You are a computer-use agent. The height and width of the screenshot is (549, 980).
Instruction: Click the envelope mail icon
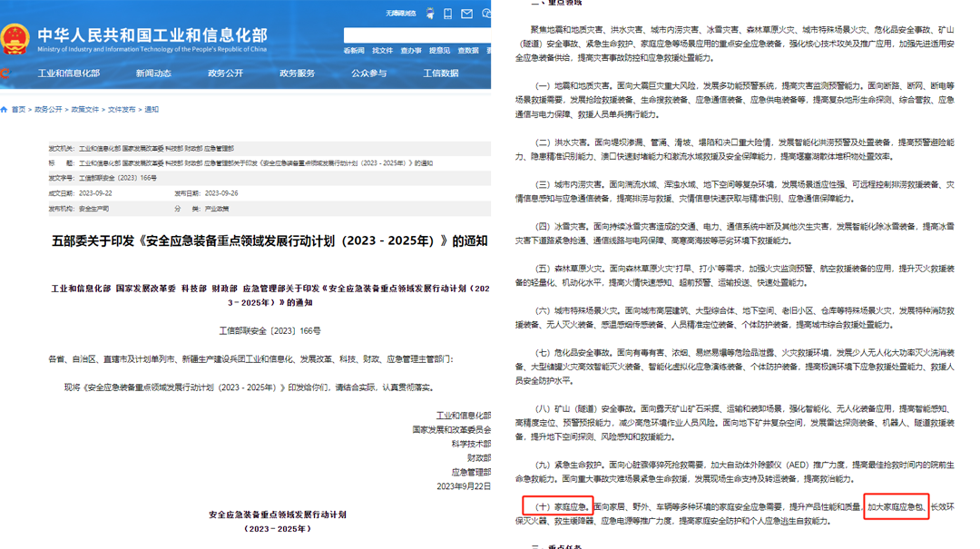pyautogui.click(x=466, y=14)
